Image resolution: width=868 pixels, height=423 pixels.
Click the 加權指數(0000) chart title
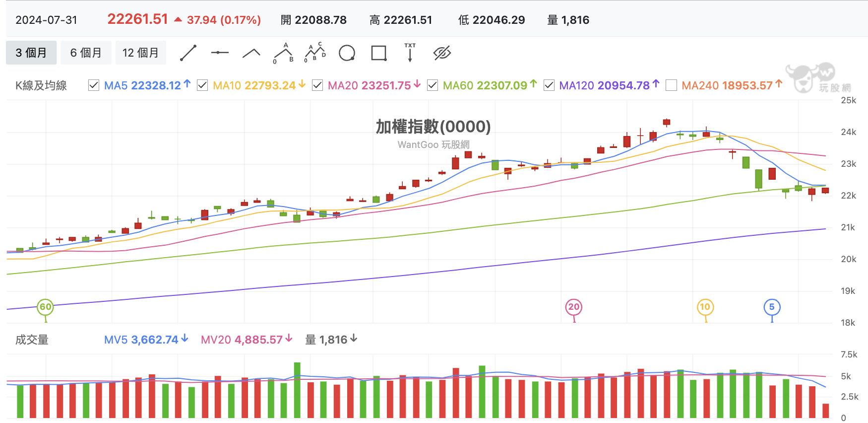point(433,127)
